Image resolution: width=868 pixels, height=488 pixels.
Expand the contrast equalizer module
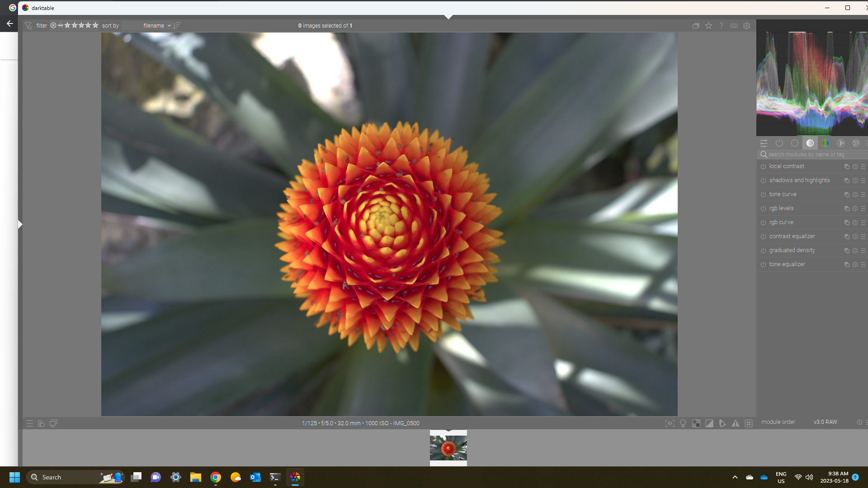(792, 236)
